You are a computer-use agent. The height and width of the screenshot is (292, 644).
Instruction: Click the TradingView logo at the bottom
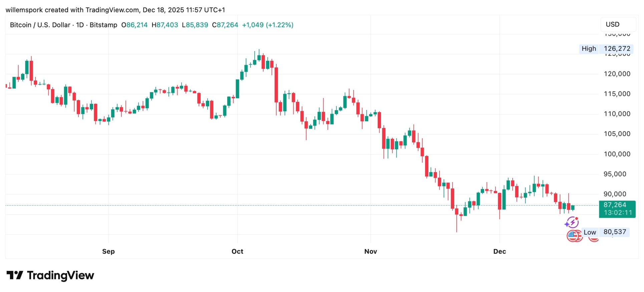[x=50, y=275]
